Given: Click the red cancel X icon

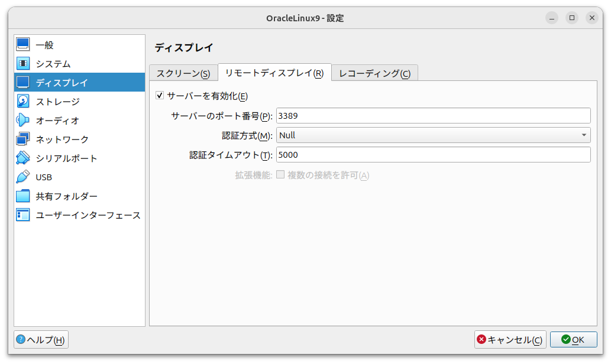Looking at the screenshot, I should (x=481, y=339).
